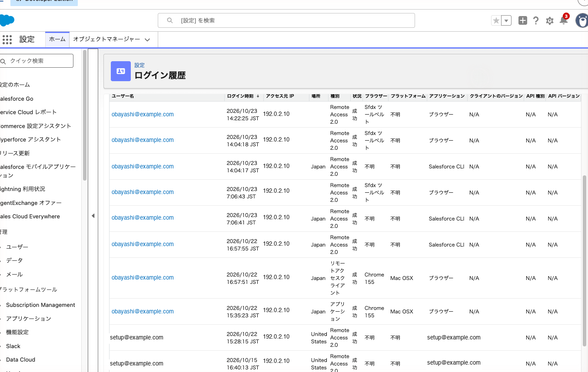Click the Quick Find search box

(x=37, y=61)
